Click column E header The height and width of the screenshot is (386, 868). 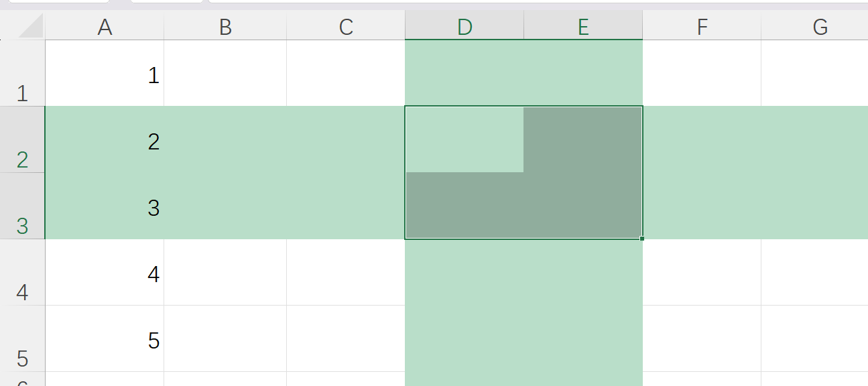[x=583, y=27]
